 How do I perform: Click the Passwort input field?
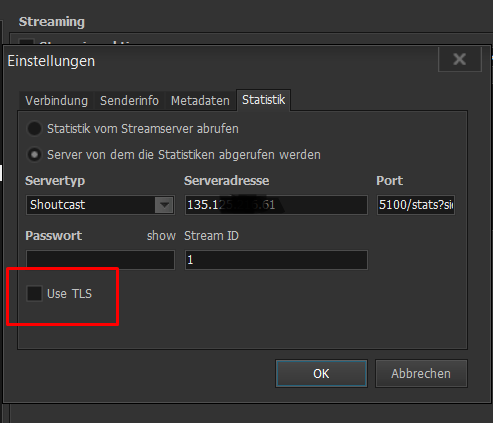[100, 260]
